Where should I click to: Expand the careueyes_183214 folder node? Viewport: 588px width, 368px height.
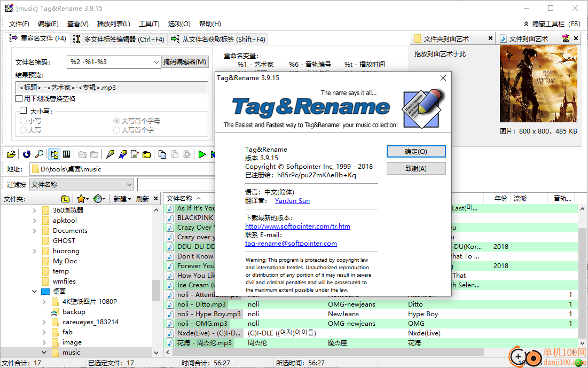click(x=44, y=322)
